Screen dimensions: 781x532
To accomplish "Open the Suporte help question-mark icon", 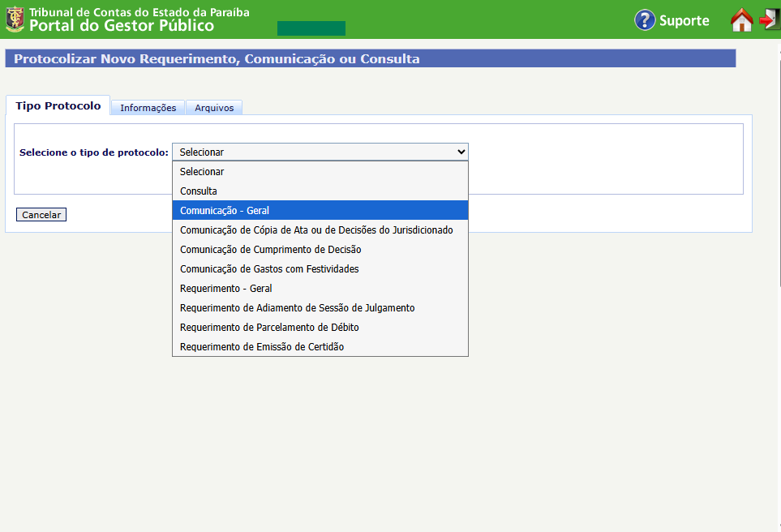I will pyautogui.click(x=645, y=20).
